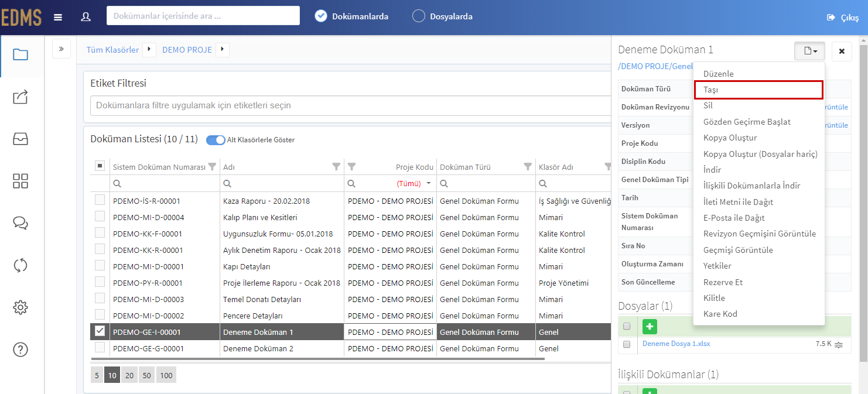Set page size to 20
The width and height of the screenshot is (868, 394).
pyautogui.click(x=129, y=375)
